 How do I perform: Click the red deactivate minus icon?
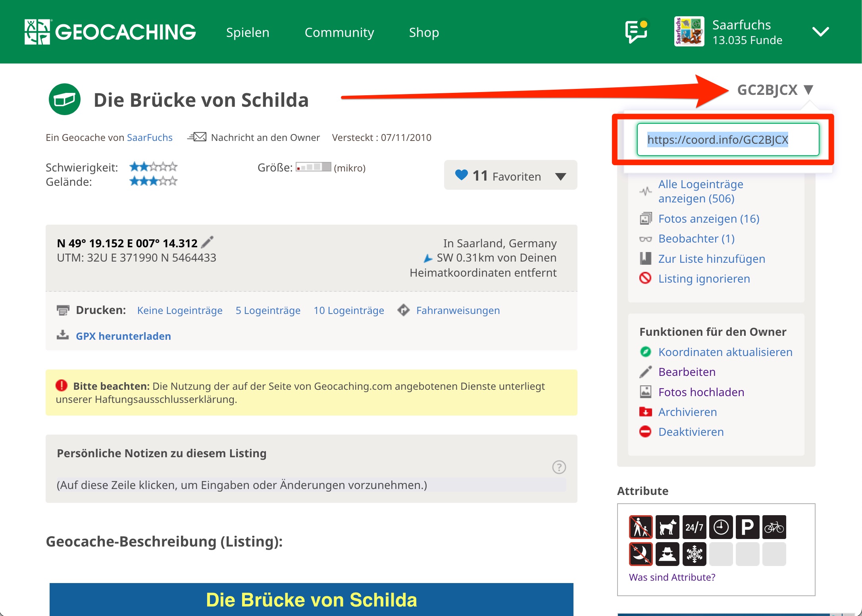click(645, 431)
